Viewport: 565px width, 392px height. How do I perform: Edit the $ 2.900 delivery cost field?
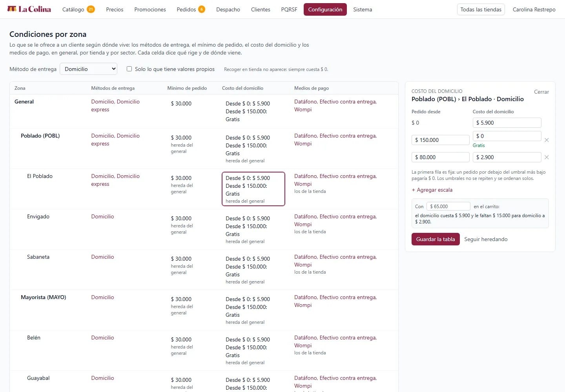[x=507, y=157]
